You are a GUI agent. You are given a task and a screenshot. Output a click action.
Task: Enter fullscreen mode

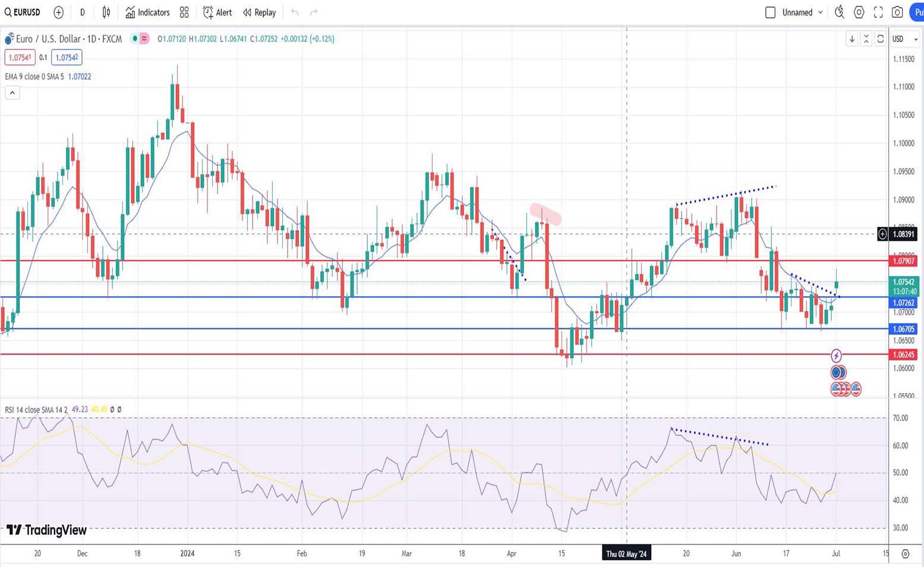click(x=878, y=12)
